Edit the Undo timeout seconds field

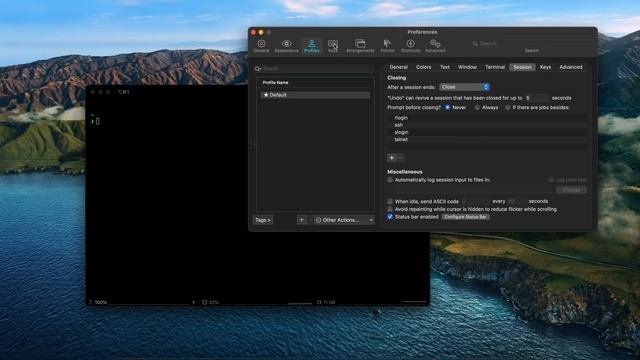[x=536, y=98]
